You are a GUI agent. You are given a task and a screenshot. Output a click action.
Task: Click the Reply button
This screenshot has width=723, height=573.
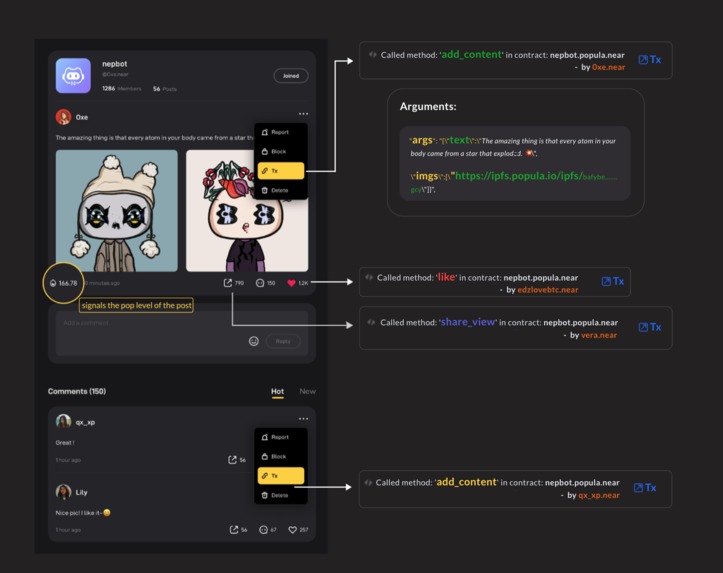[283, 341]
